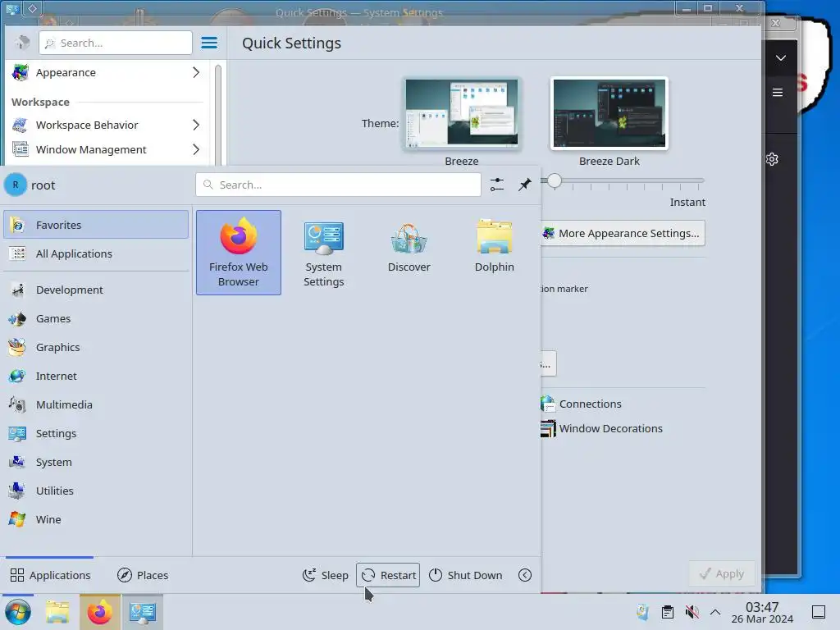Screen dimensions: 840x630
Task: Open the Utilities category
Action: [x=96, y=491]
